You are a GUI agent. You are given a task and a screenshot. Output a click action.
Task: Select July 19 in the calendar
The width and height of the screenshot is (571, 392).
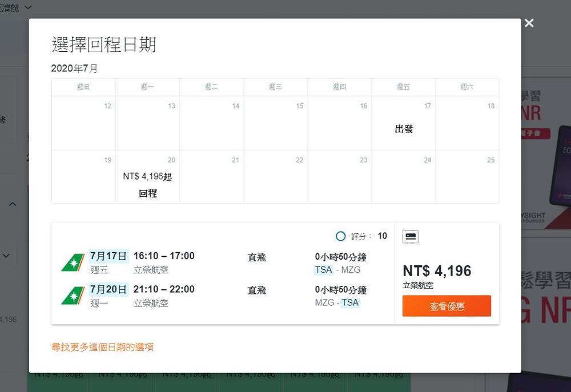click(x=83, y=177)
